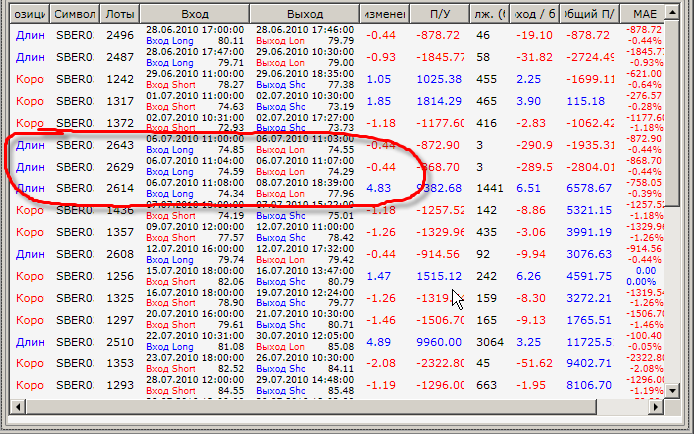Click exit time 08.07.2010 18:39:00
This screenshot has height=434, width=694.
point(305,183)
